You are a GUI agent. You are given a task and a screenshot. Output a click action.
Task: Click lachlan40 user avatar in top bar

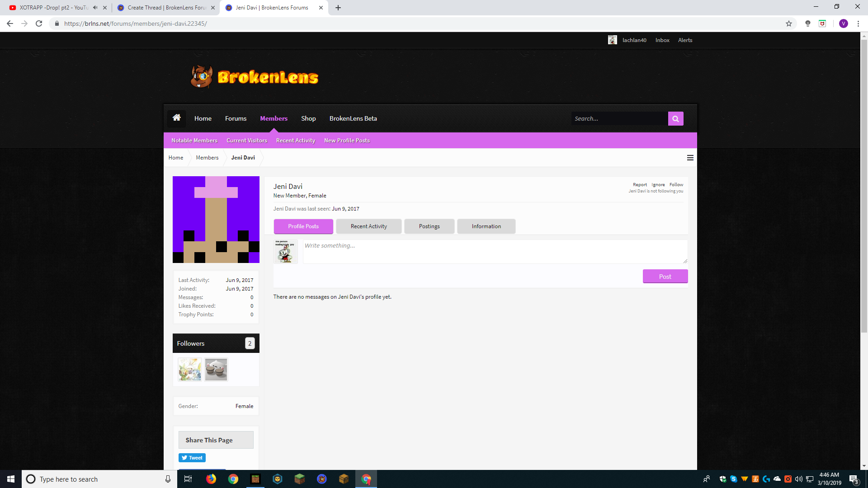(612, 40)
